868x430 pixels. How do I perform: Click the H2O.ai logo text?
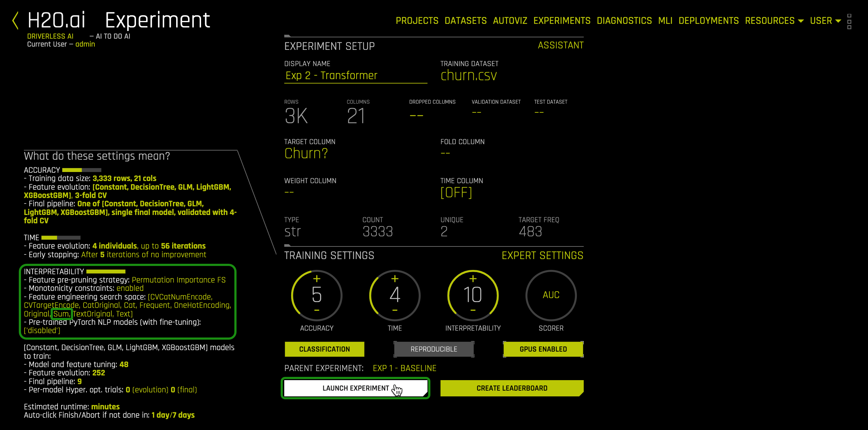(x=56, y=20)
